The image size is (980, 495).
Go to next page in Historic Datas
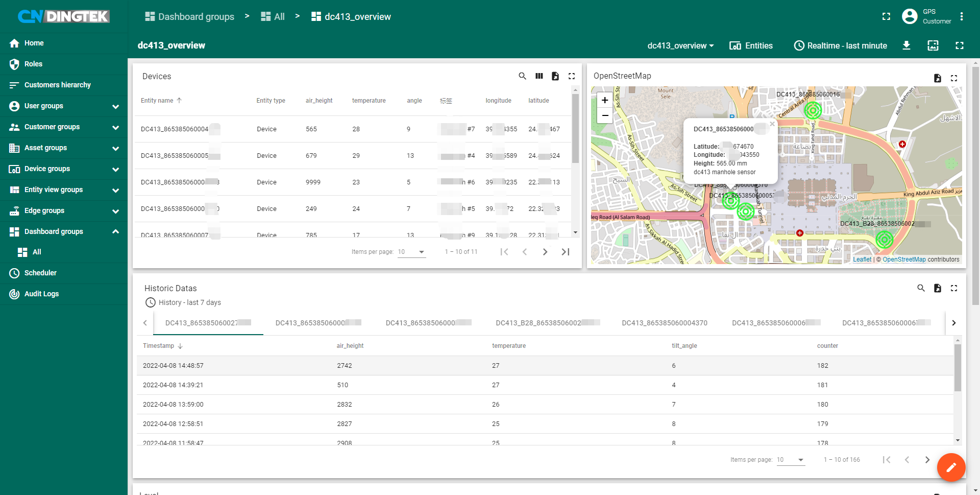(x=927, y=460)
